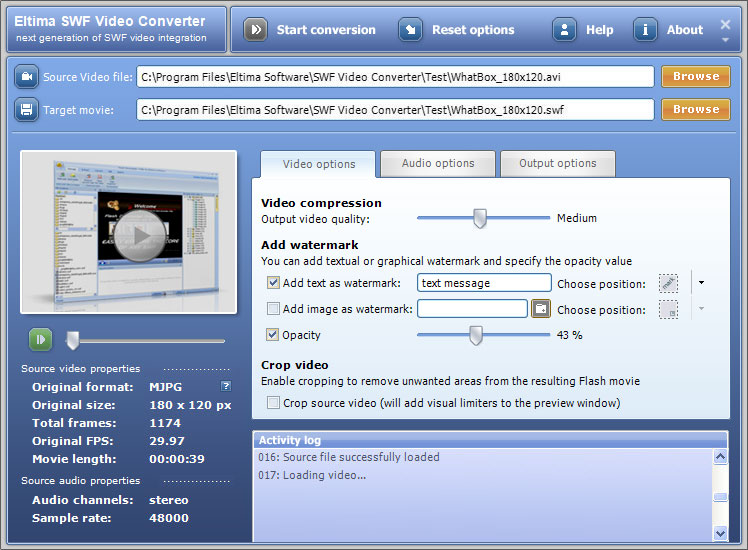
Task: Click the text message watermark input field
Action: coord(484,283)
